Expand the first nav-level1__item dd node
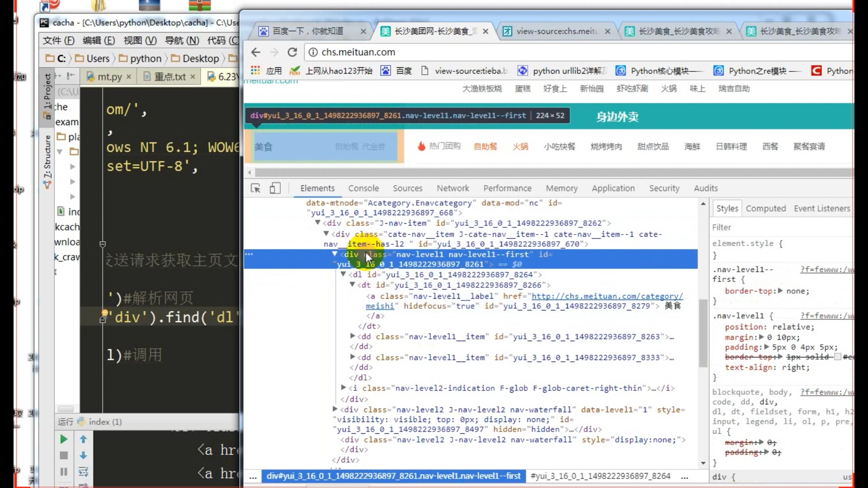This screenshot has width=868, height=488. [x=352, y=336]
